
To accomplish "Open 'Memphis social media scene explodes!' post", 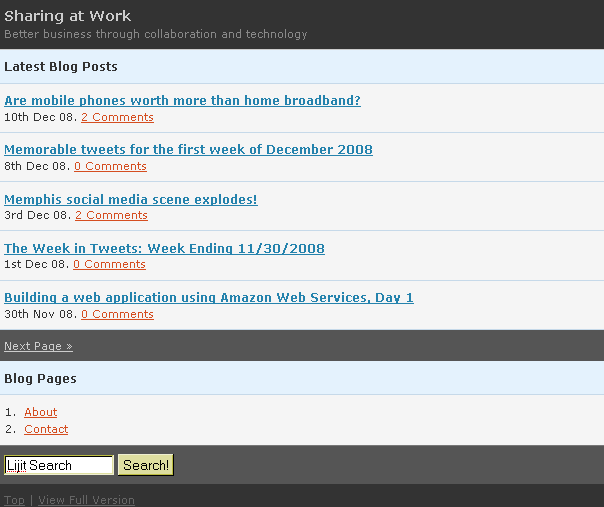I will (x=131, y=199).
